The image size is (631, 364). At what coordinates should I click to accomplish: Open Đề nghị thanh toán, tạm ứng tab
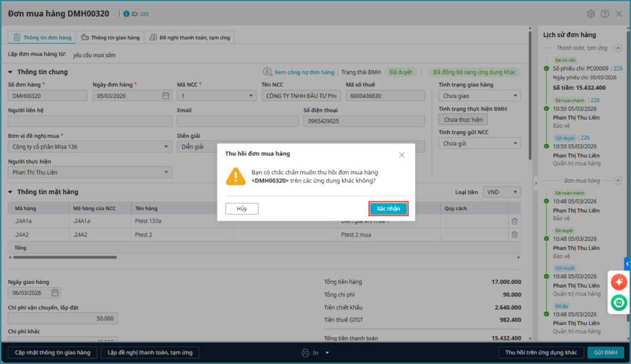click(190, 38)
